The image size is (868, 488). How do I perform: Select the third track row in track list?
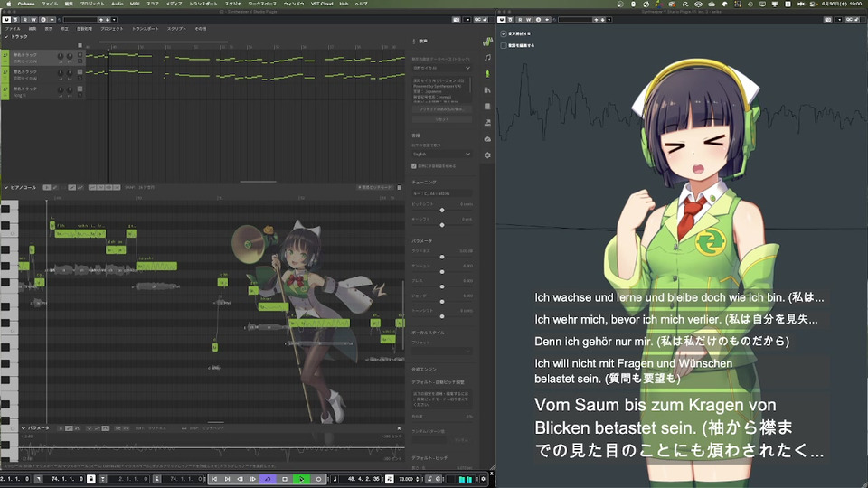42,91
